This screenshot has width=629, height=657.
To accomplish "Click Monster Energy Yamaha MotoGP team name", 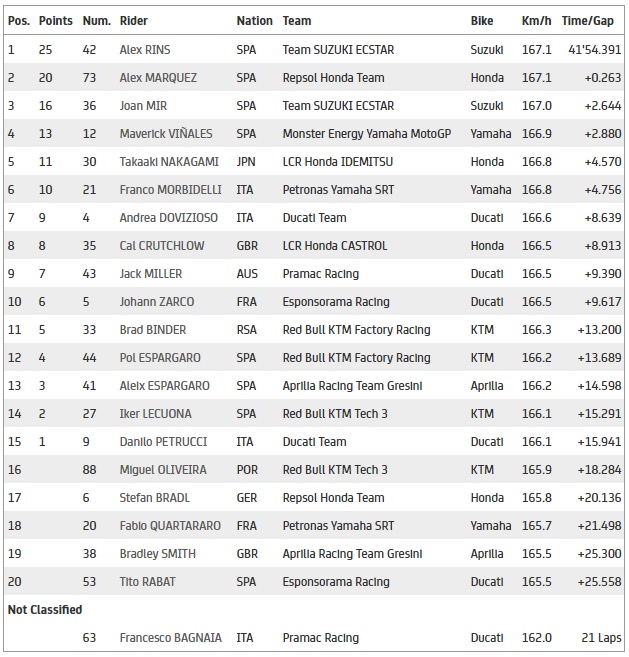I will pos(369,133).
